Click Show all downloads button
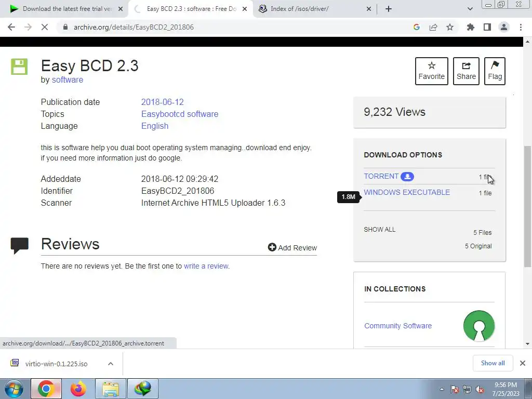This screenshot has width=532, height=399. pos(493,363)
